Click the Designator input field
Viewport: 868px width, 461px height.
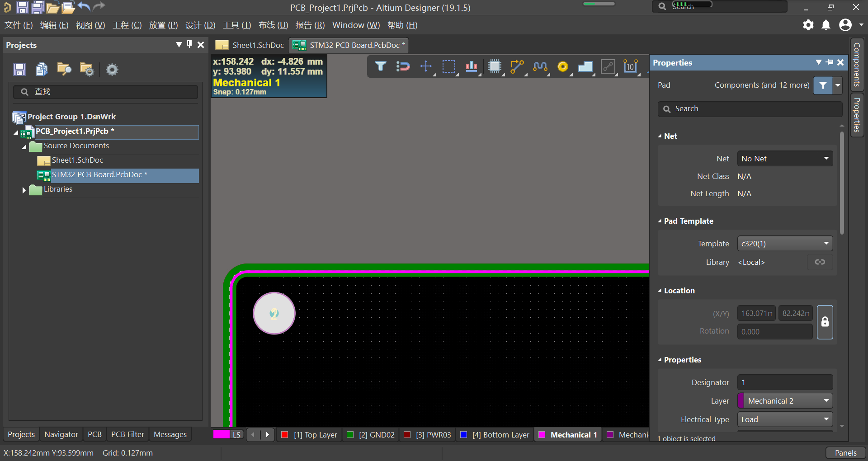(785, 382)
